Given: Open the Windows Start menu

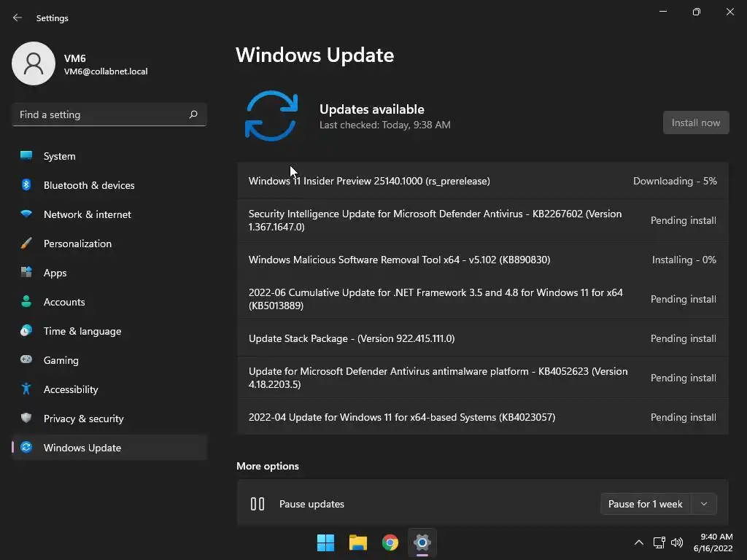Looking at the screenshot, I should click(x=326, y=542).
